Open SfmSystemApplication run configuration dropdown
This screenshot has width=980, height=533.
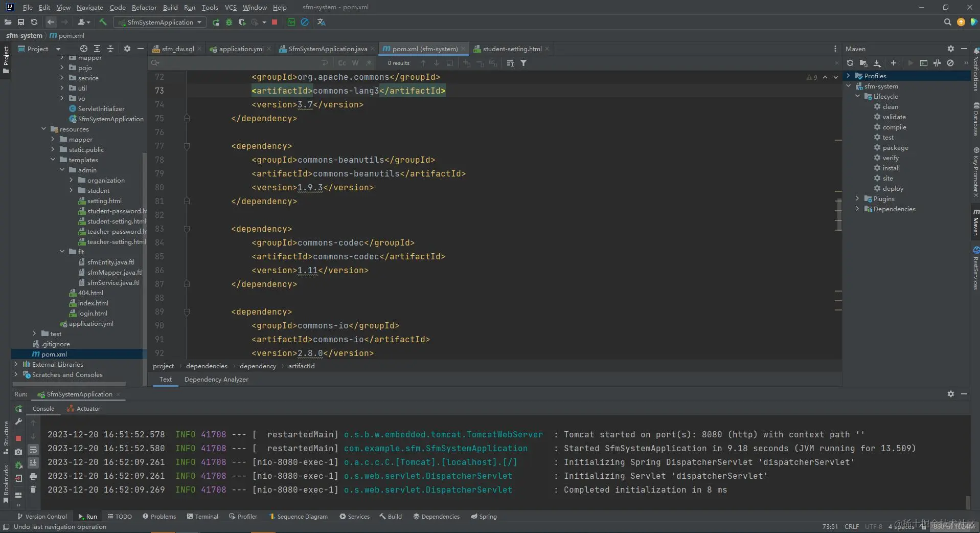click(160, 23)
